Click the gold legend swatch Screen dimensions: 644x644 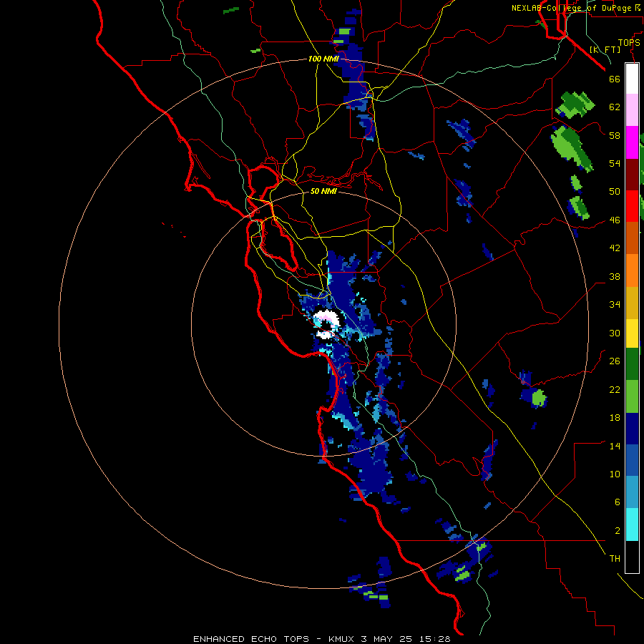click(632, 303)
